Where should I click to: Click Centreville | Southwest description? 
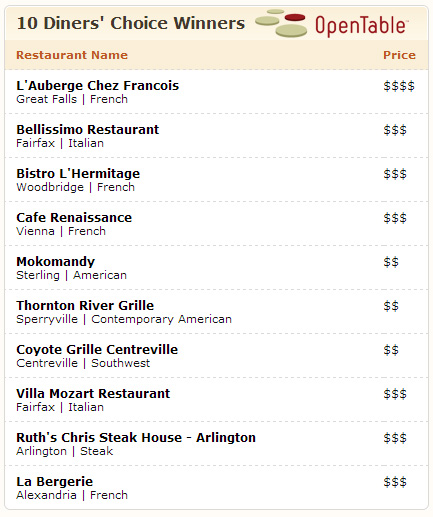coord(83,363)
